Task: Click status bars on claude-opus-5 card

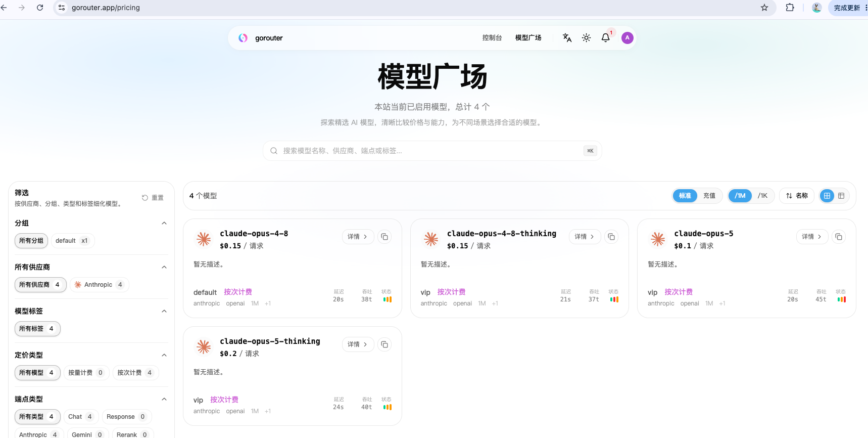Action: (842, 299)
